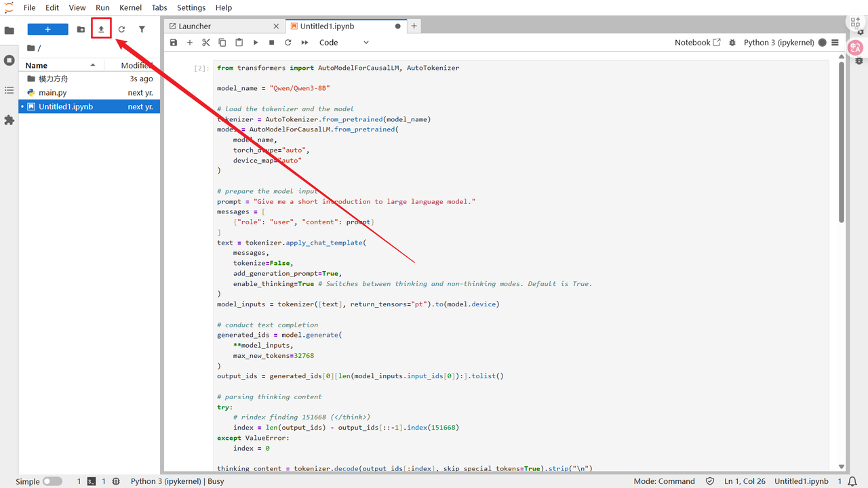Viewport: 868px width, 488px height.
Task: Enable debugger via notebook toolbar bug icon
Action: (732, 42)
